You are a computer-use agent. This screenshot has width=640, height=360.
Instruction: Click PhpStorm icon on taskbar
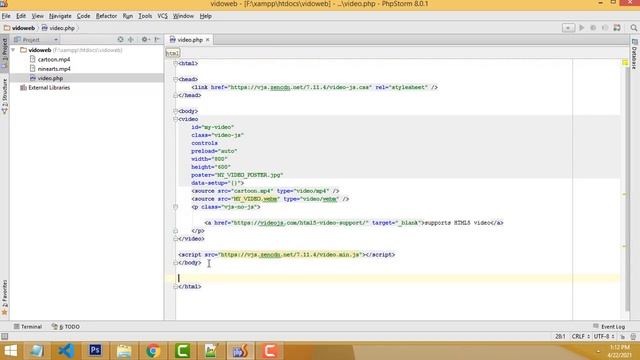[240, 351]
